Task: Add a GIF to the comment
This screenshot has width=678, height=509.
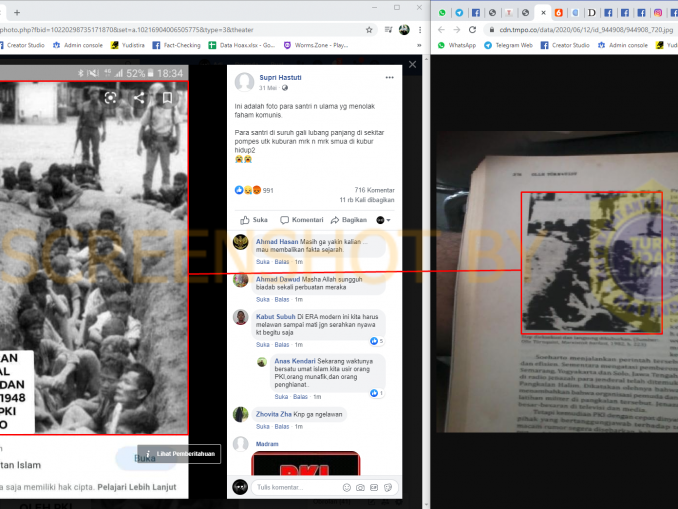Action: (x=374, y=488)
